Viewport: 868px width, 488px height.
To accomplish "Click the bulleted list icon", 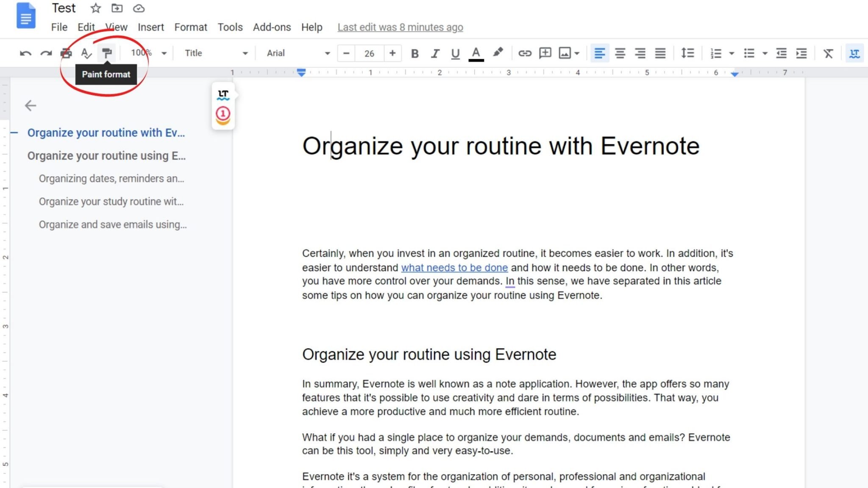I will [749, 53].
